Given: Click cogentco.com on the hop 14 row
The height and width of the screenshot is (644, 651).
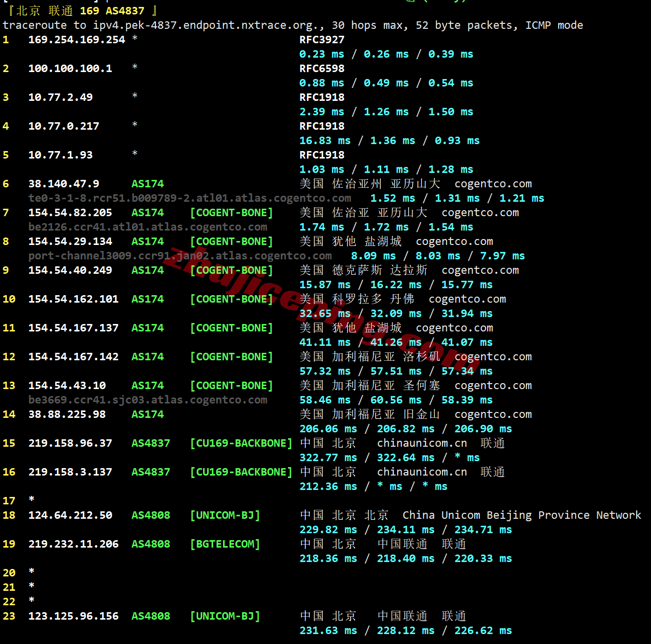Looking at the screenshot, I should (x=493, y=414).
